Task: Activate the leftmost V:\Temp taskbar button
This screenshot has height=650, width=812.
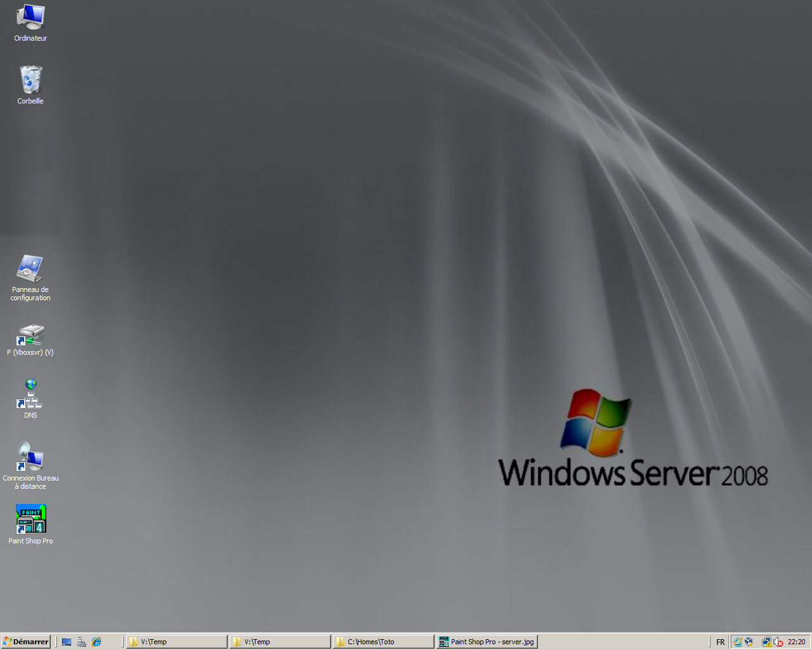Action: tap(176, 642)
